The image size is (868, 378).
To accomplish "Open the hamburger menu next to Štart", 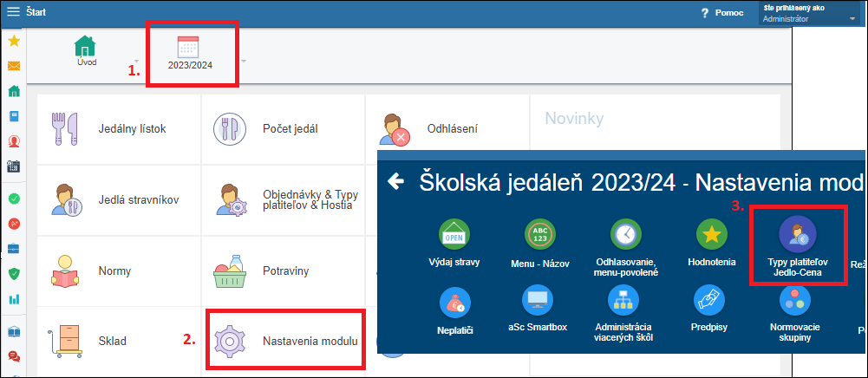I will [13, 11].
